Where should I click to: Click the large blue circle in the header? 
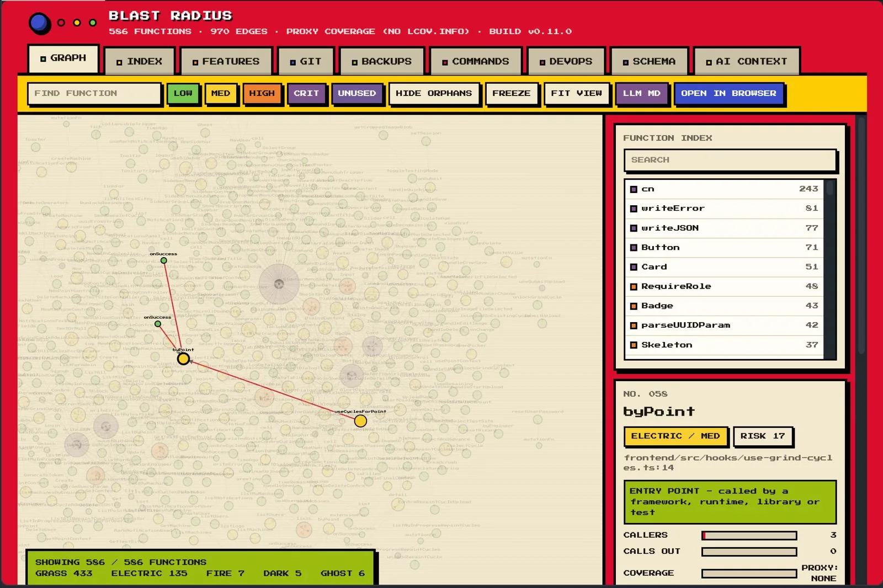pyautogui.click(x=39, y=23)
